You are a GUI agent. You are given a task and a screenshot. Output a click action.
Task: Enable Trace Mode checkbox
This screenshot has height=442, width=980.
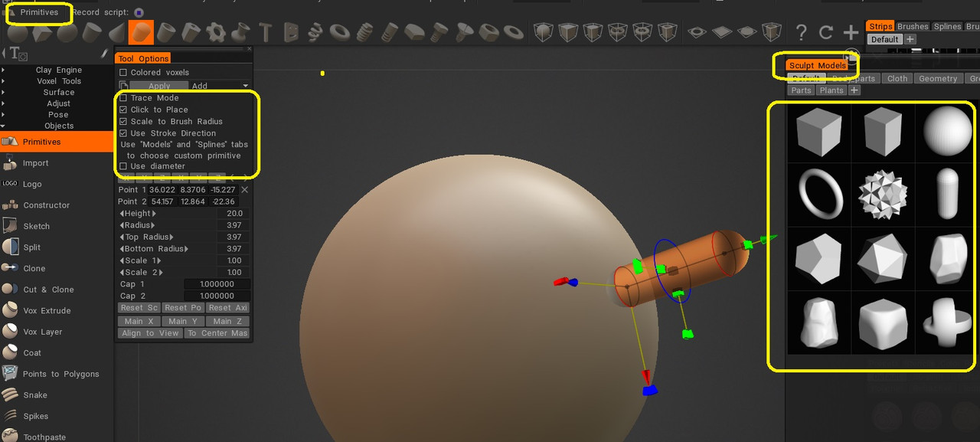tap(123, 98)
